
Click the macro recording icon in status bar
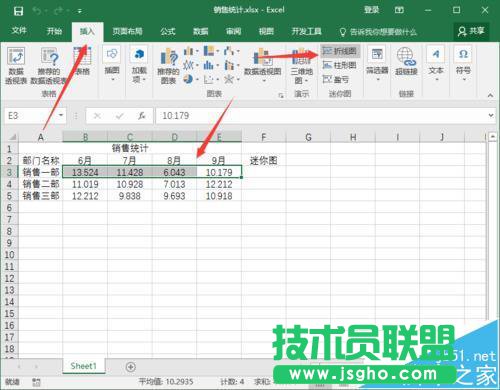pyautogui.click(x=36, y=382)
